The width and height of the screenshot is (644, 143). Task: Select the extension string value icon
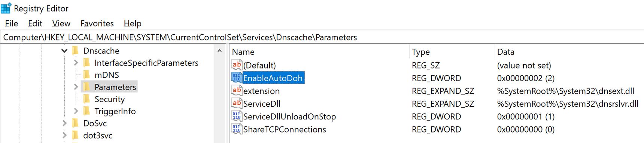[x=237, y=91]
